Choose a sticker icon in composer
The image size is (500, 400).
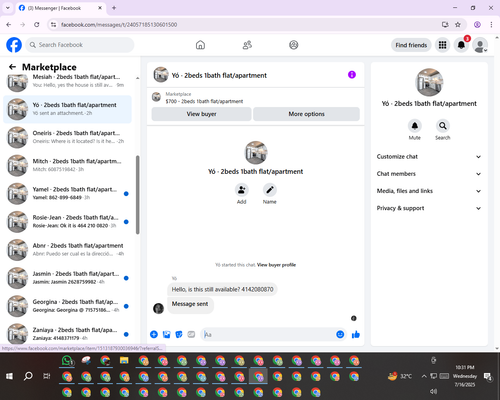(179, 334)
